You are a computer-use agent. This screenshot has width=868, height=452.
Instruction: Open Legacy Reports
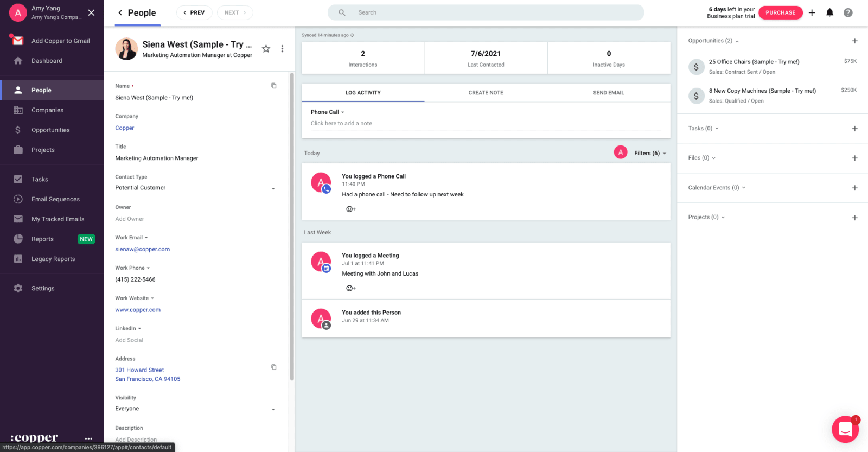(x=52, y=259)
